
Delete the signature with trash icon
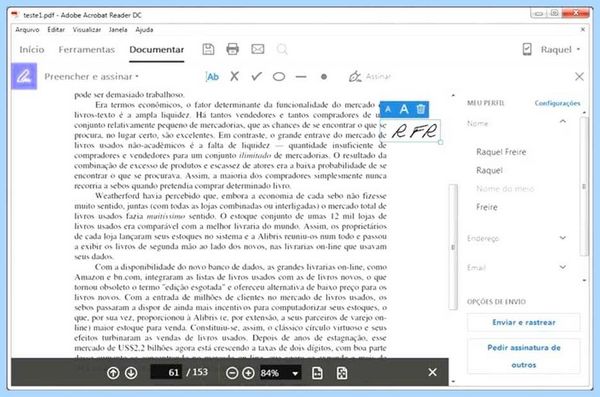421,109
